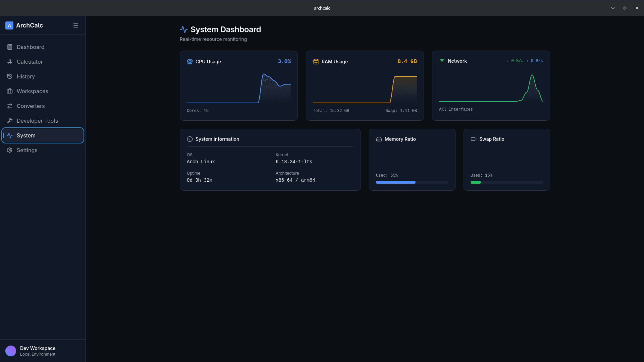Click the Memory Ratio heading
644x362 pixels.
click(x=400, y=139)
